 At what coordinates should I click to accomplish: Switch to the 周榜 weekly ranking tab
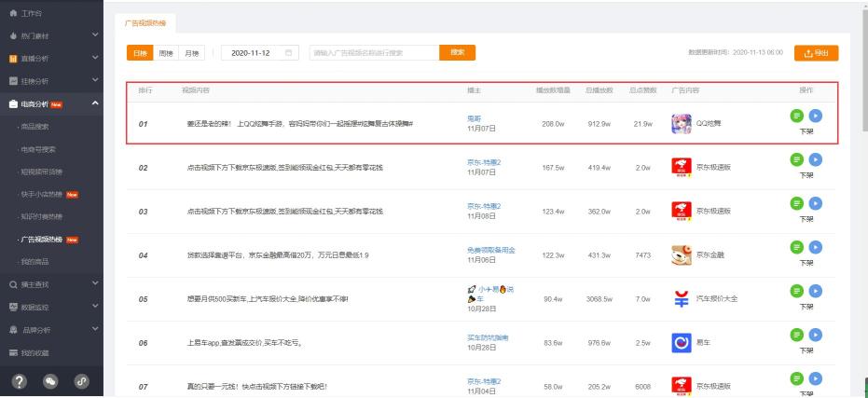pyautogui.click(x=166, y=53)
